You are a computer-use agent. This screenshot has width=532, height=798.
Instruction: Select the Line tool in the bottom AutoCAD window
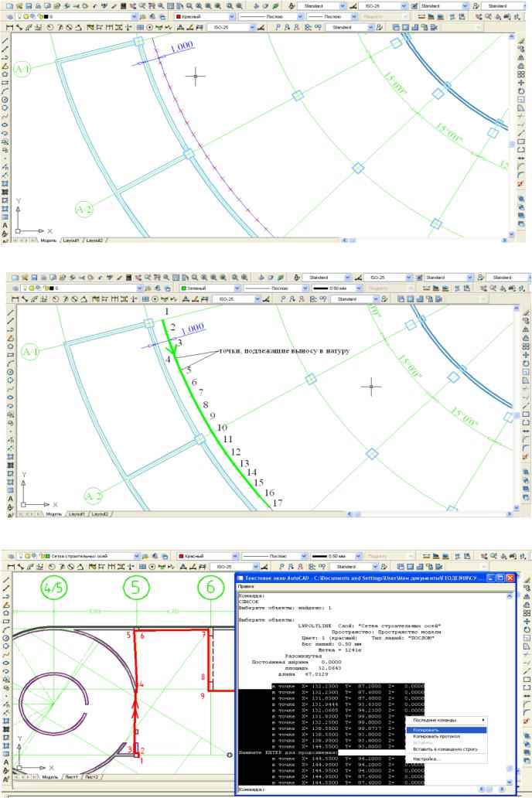(6, 580)
